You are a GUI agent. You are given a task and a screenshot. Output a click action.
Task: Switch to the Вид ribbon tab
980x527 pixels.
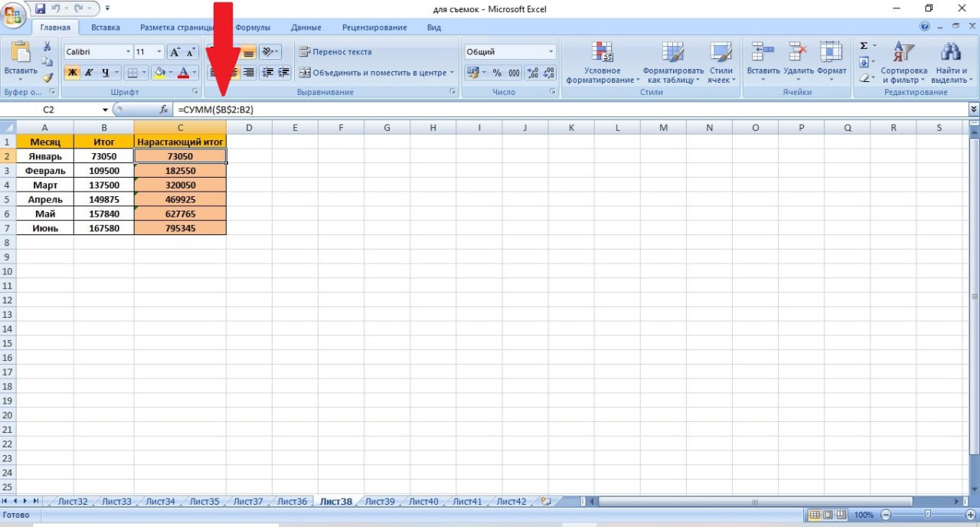[434, 28]
